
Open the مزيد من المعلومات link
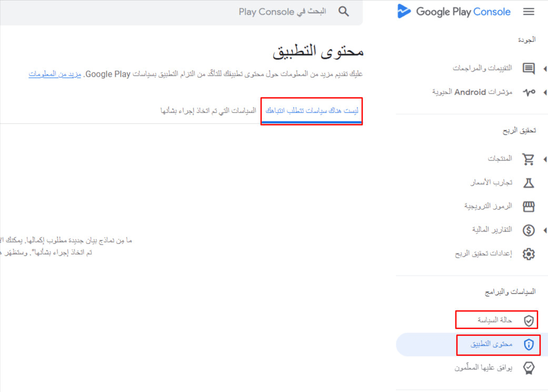(x=55, y=74)
